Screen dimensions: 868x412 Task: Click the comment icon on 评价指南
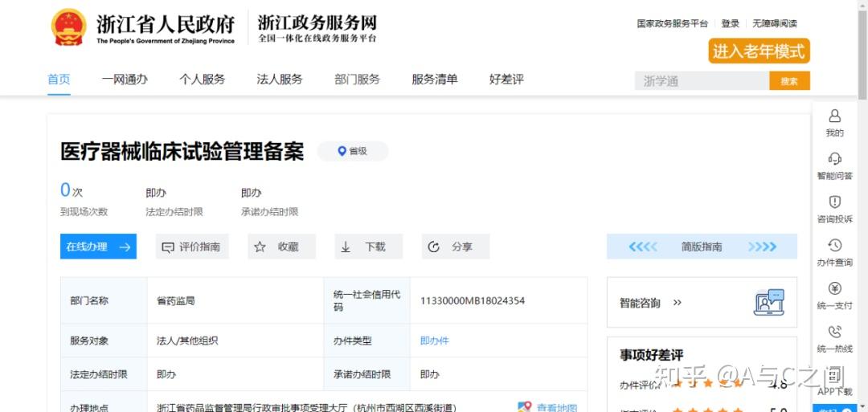(168, 247)
